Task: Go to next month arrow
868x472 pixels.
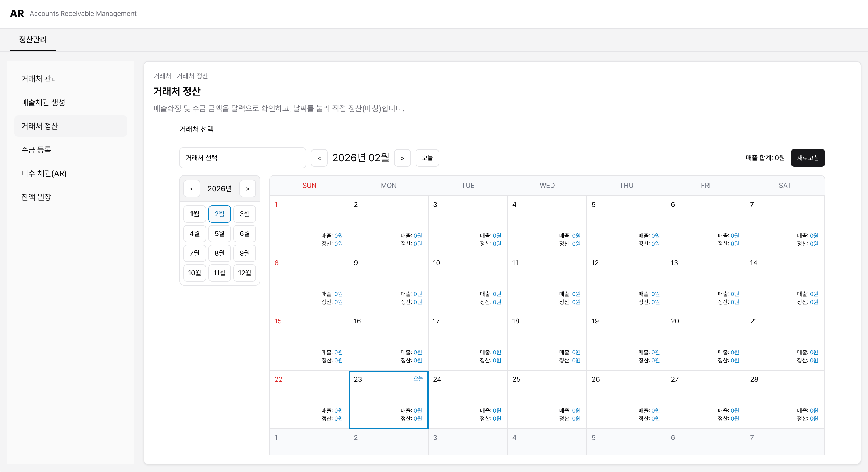Action: 402,158
